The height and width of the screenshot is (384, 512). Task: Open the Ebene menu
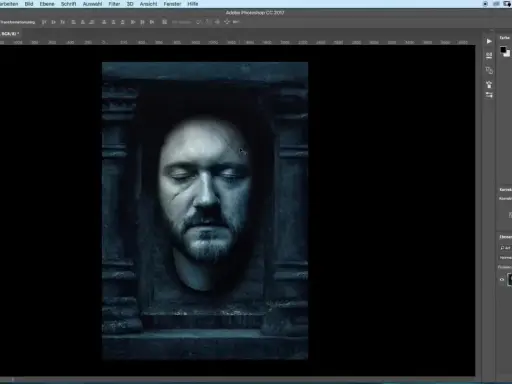47,4
